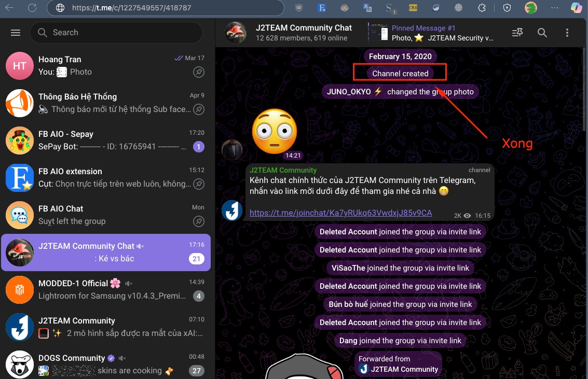This screenshot has width=588, height=379.
Task: Click the HT avatar of Hoang Tran
Action: click(20, 66)
